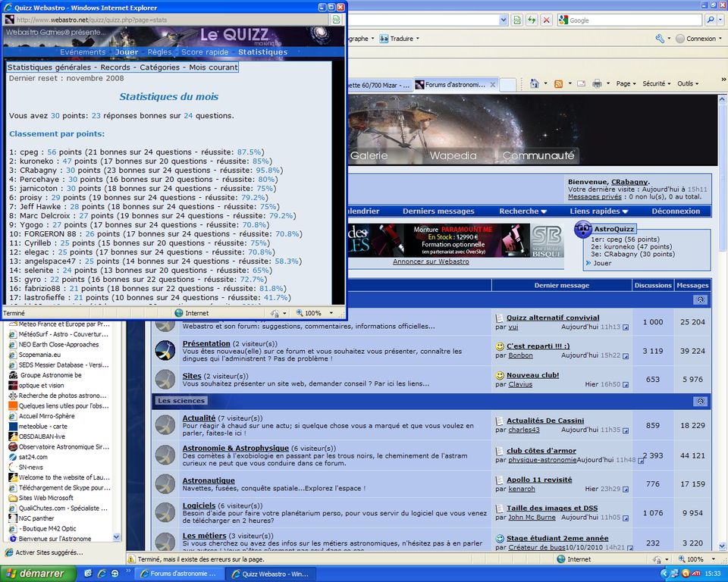Open Outils menu dropdown
Screen dimensions: 728x582
click(x=688, y=83)
